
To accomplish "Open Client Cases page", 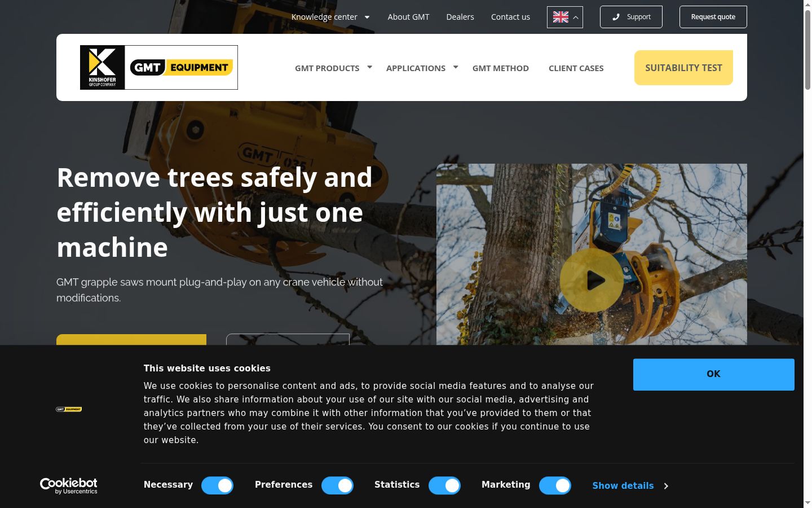I will click(x=576, y=68).
